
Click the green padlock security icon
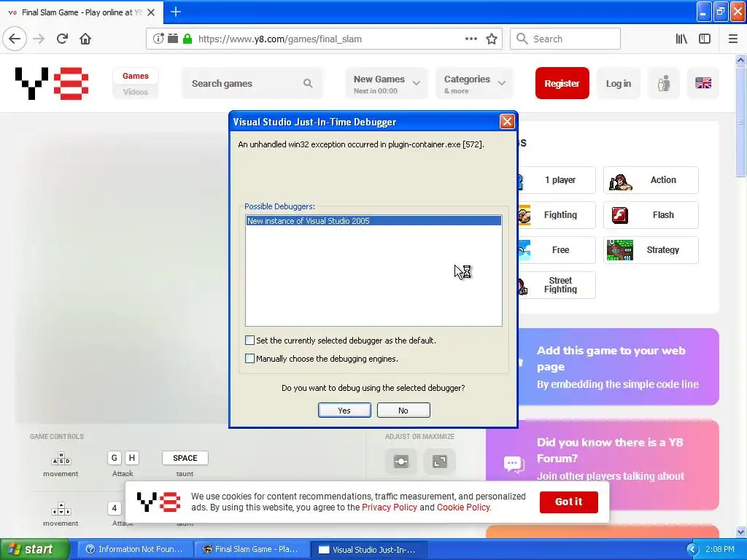pos(187,39)
